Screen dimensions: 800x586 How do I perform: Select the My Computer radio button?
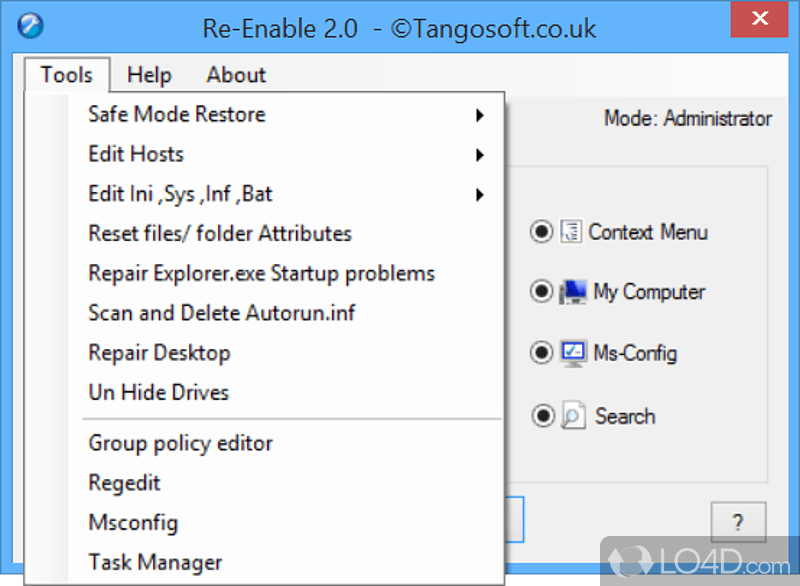[x=541, y=292]
